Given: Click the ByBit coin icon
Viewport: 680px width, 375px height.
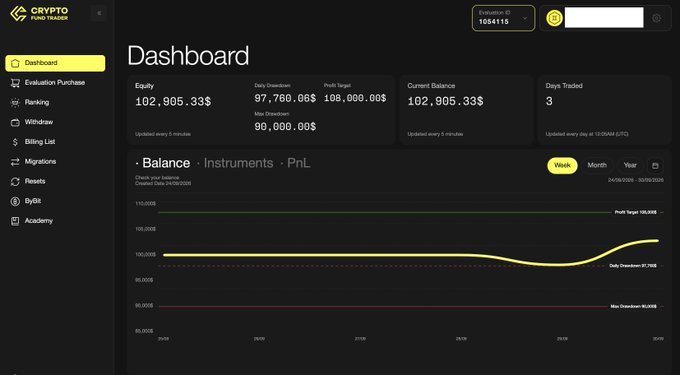Looking at the screenshot, I should 15,201.
